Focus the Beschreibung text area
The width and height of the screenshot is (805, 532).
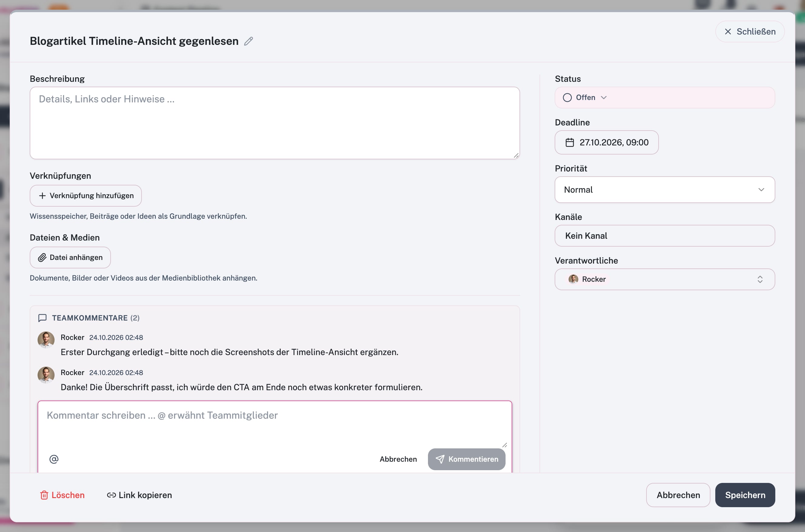275,123
